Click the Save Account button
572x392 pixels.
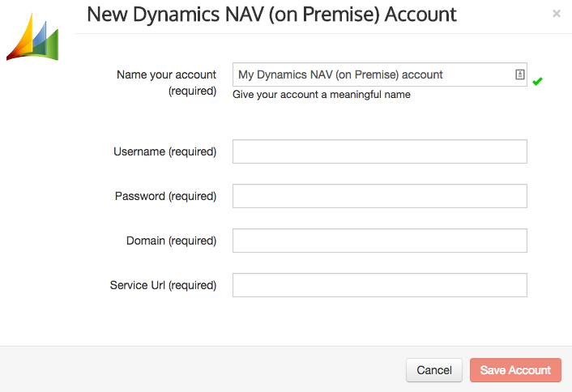click(x=515, y=370)
